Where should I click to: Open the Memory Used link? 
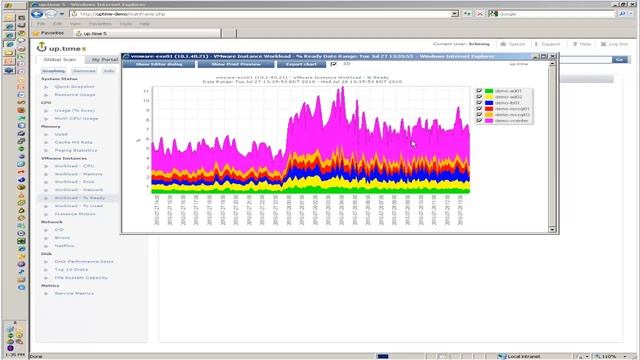point(61,134)
